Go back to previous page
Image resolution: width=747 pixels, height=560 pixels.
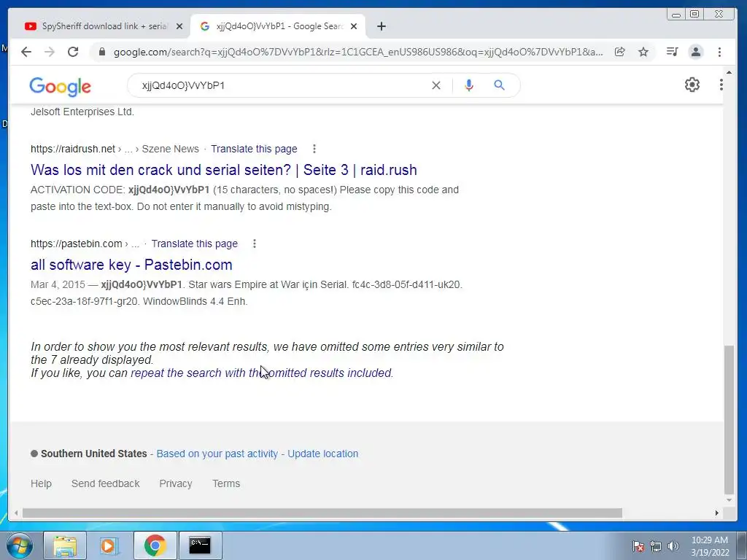(x=26, y=52)
